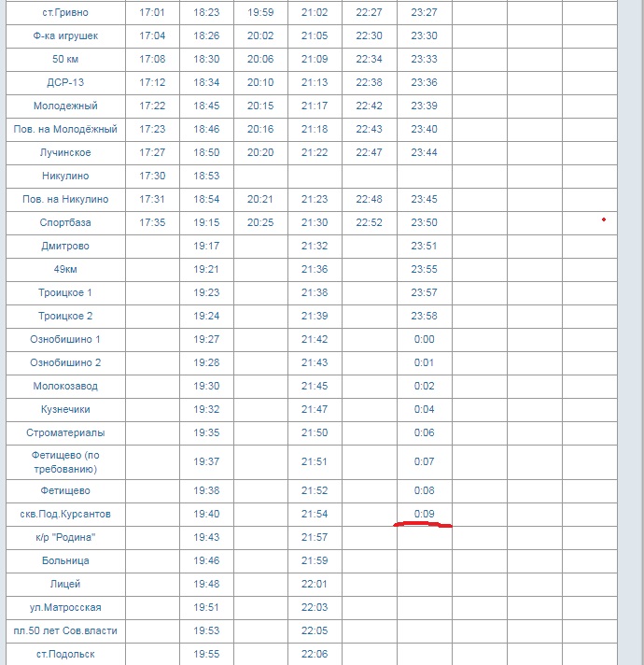The height and width of the screenshot is (665, 644).
Task: Select the 19:15 time in Спортбаза row
Action: click(x=206, y=222)
